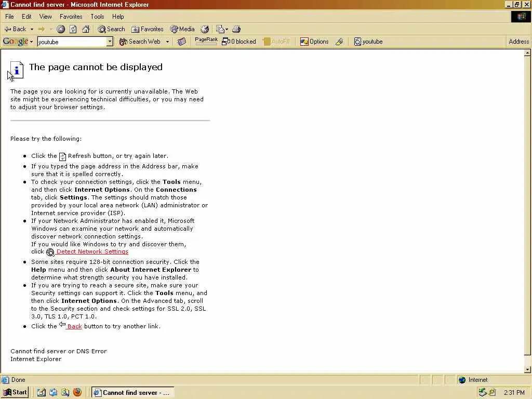Viewport: 532px width, 399px height.
Task: Open Google toolbar Options
Action: click(x=314, y=42)
